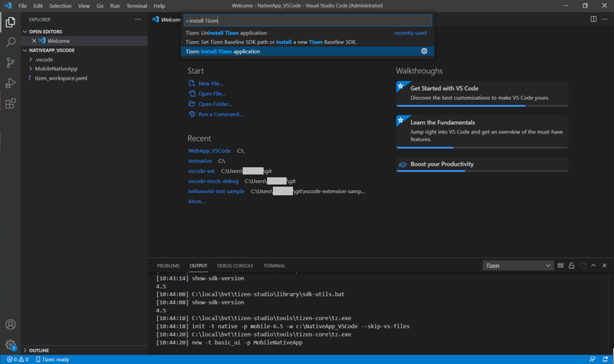Viewport: 614px width, 364px height.
Task: Open the Tizen output channel dropdown
Action: pyautogui.click(x=518, y=266)
